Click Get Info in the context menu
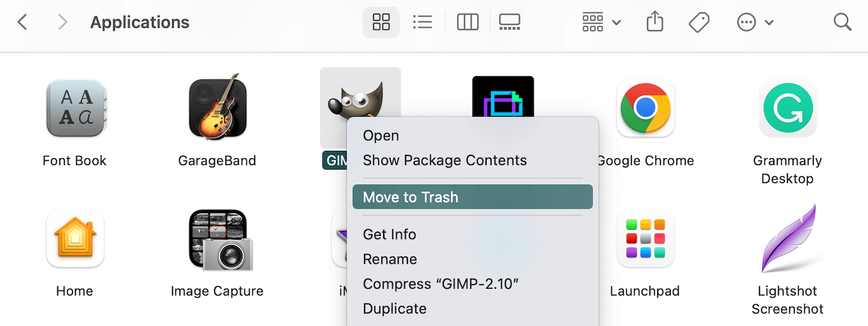The width and height of the screenshot is (868, 326). point(389,235)
